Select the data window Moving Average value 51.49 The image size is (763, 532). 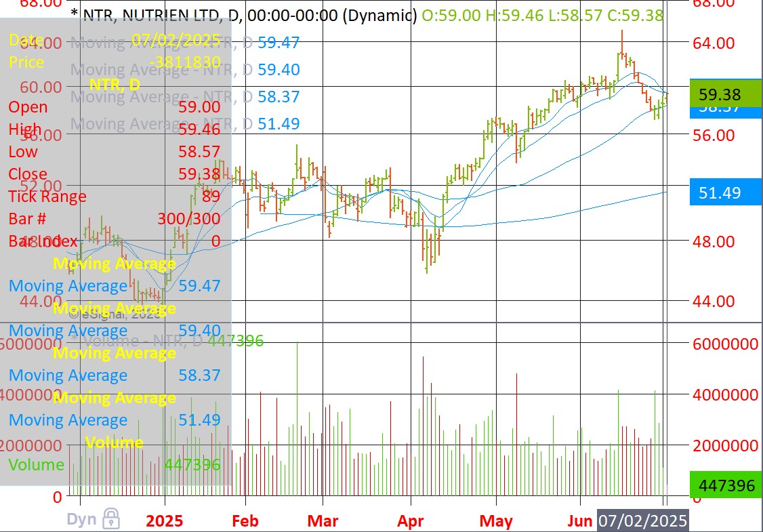coord(199,420)
